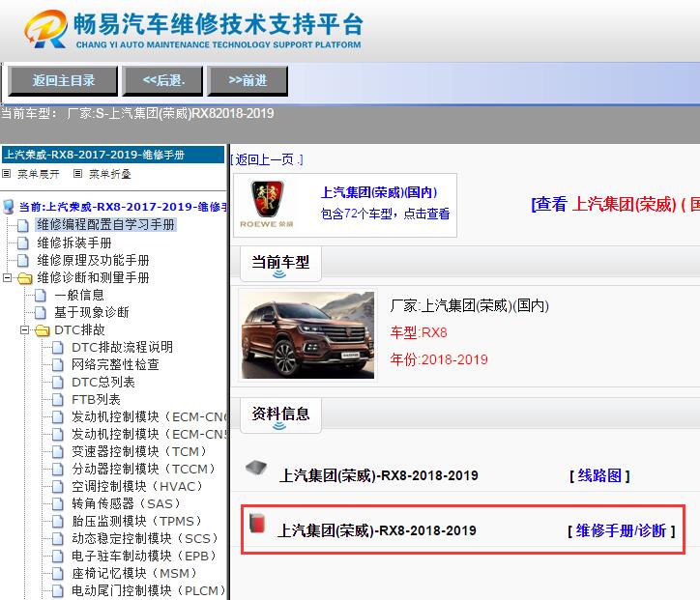Click the red book icon beside 维修手册/诊断 row
Viewport: 700px width, 600px height.
click(x=256, y=524)
